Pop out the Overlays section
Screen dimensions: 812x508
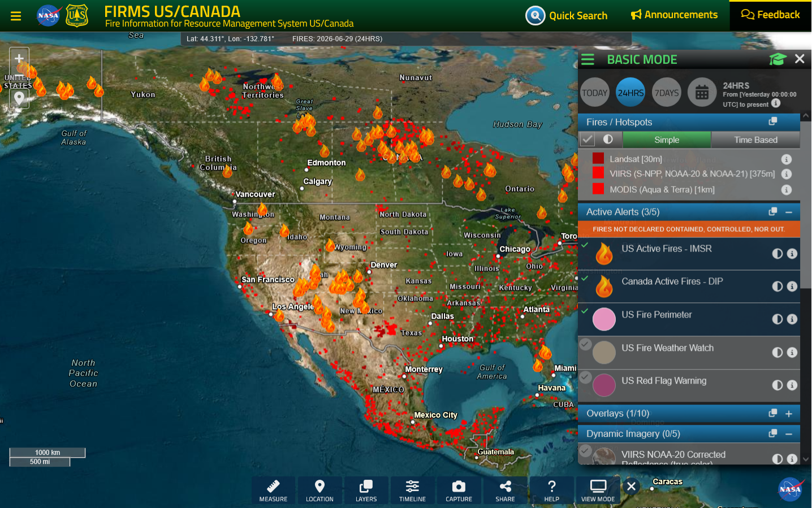[773, 413]
